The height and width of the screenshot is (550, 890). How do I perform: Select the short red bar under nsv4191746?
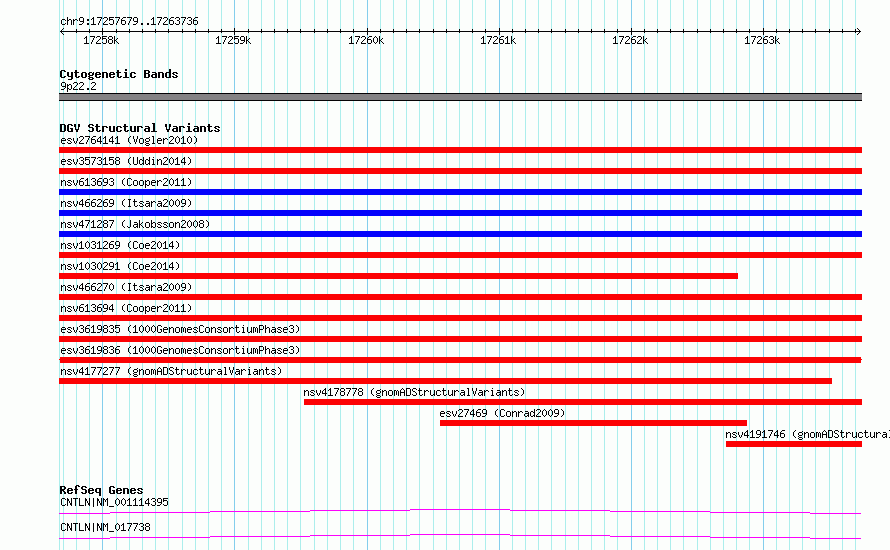tap(794, 444)
